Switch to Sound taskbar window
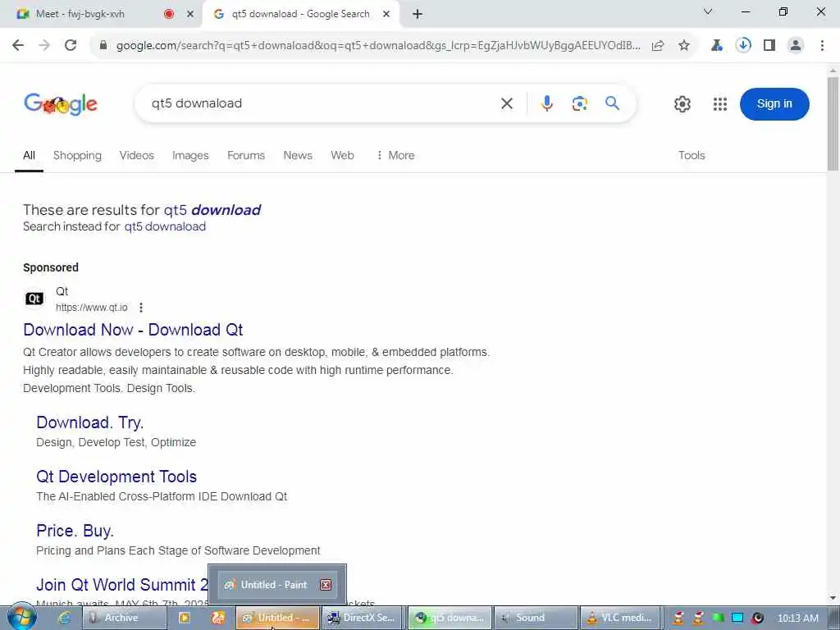Screen dimensions: 840x630 coord(536,618)
